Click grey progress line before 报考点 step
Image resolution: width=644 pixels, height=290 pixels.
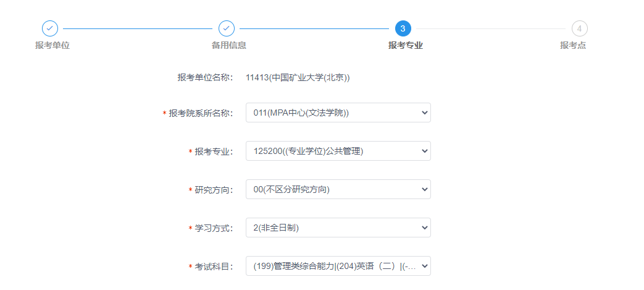[491, 28]
